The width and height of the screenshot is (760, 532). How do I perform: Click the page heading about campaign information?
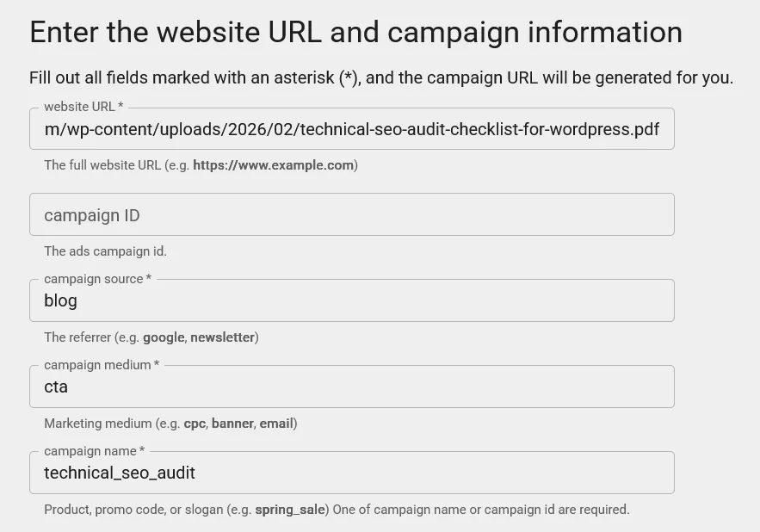[356, 33]
